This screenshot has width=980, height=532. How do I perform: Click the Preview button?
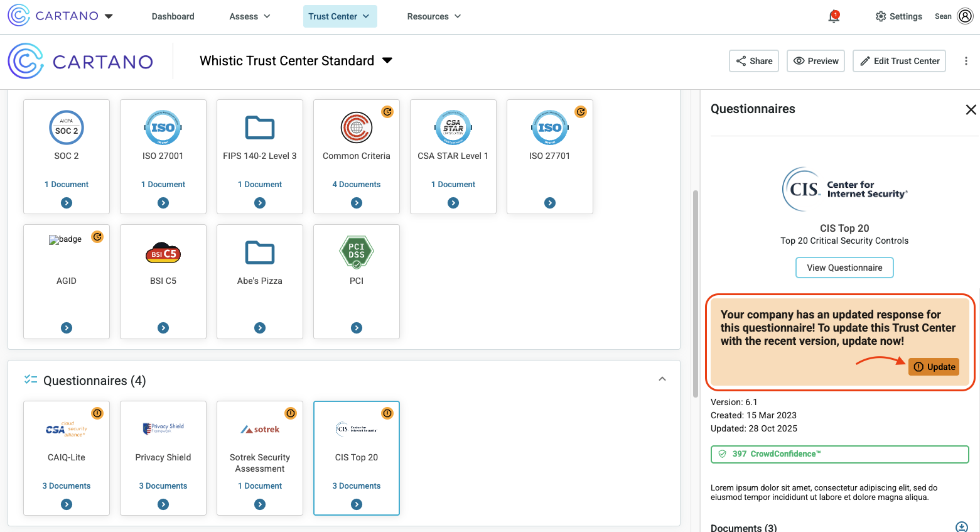[x=816, y=61]
